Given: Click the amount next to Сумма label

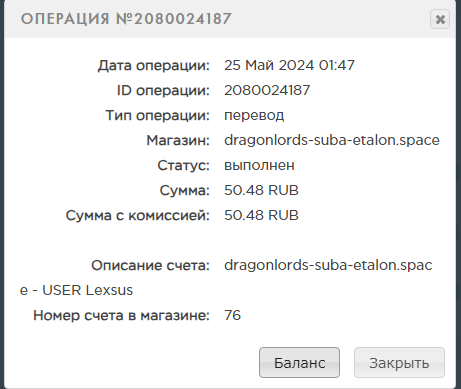Looking at the screenshot, I should pyautogui.click(x=261, y=190).
